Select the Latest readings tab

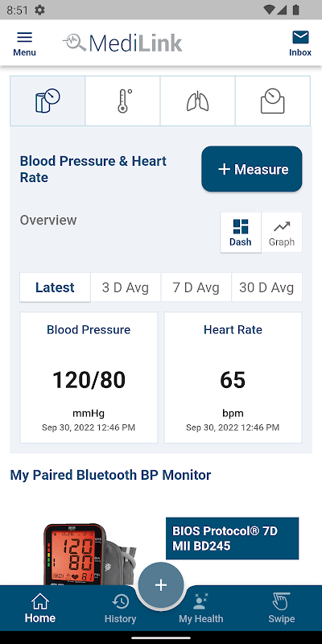(55, 287)
